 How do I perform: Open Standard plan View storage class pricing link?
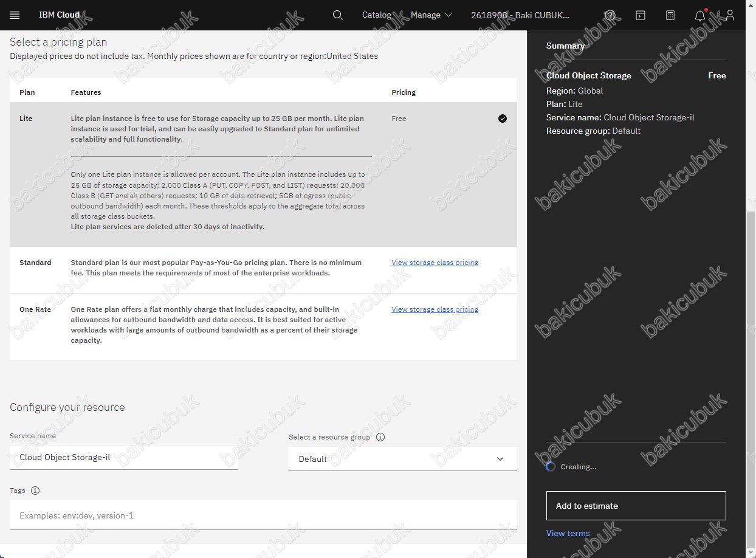pyautogui.click(x=435, y=263)
